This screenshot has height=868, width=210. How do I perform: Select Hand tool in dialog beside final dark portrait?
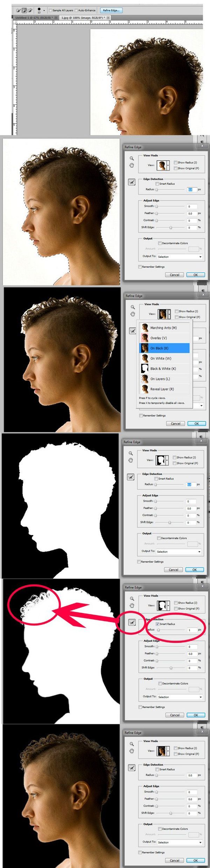click(132, 751)
